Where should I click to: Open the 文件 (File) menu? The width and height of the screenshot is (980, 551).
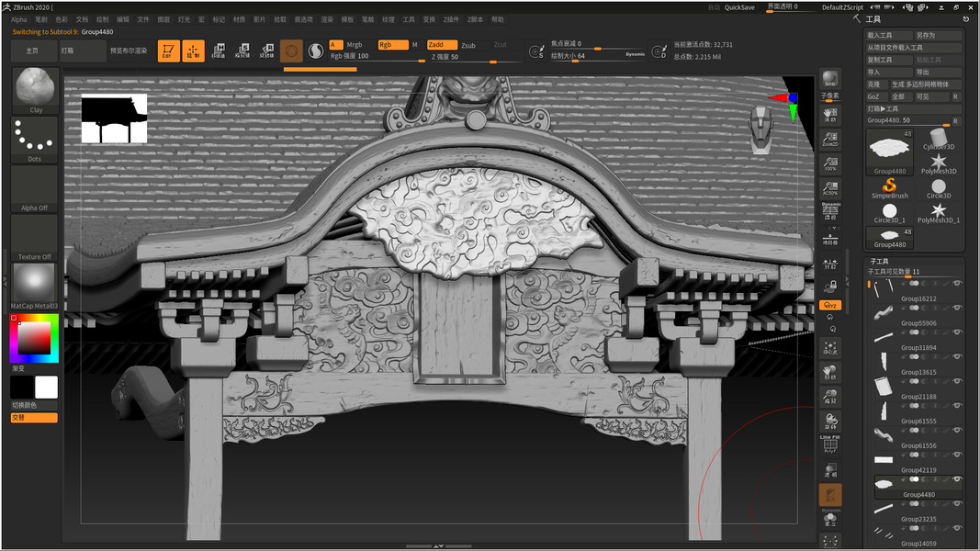coord(143,19)
